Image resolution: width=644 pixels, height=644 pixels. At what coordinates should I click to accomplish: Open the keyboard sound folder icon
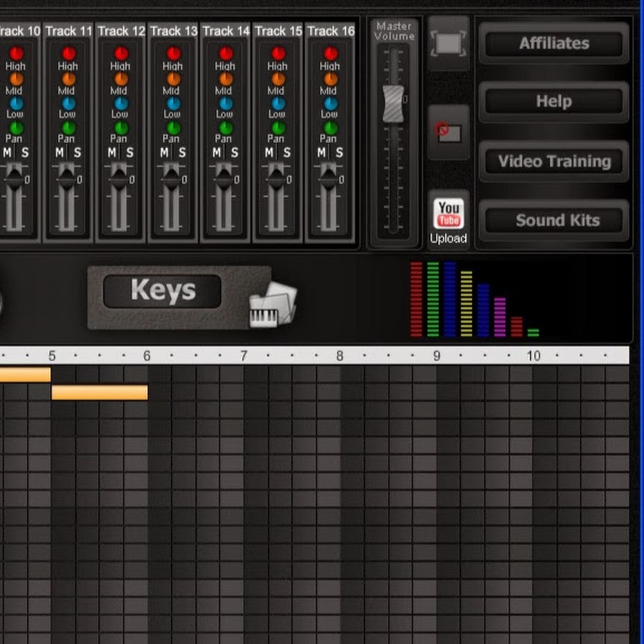272,306
